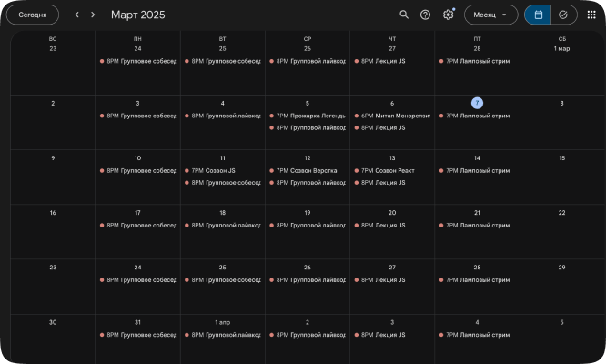Switch to Calendar view toggle
606x364 pixels.
[539, 15]
